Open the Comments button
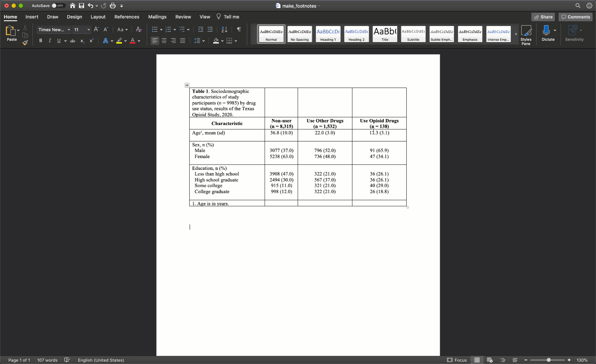The width and height of the screenshot is (596, 364). point(575,17)
